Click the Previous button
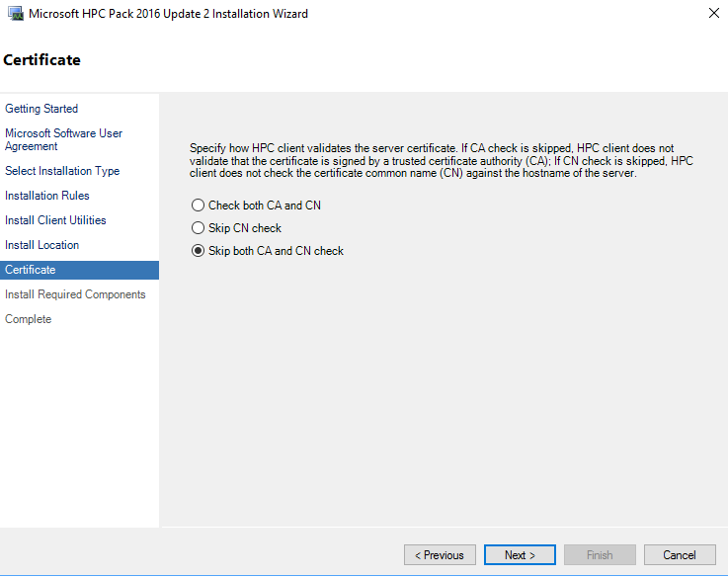The image size is (728, 578). pos(440,555)
